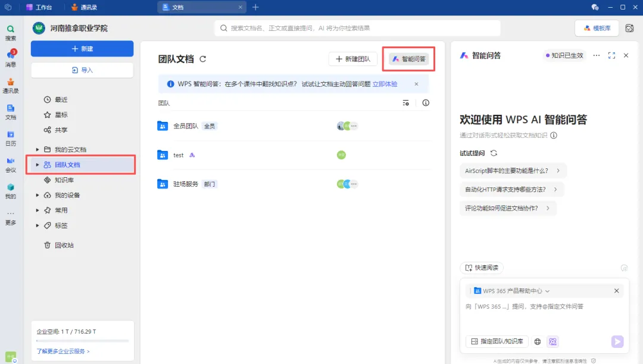Open Meetings in the left sidebar
This screenshot has height=364, width=643.
11,165
